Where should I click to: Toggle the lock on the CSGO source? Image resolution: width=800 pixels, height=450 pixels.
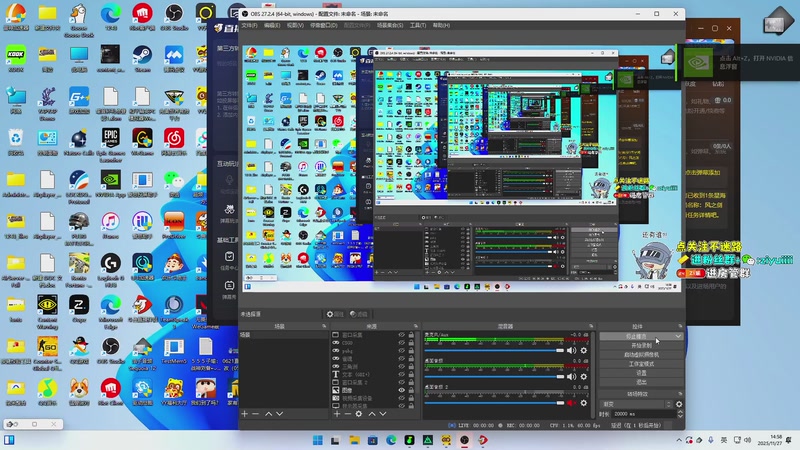[x=411, y=343]
